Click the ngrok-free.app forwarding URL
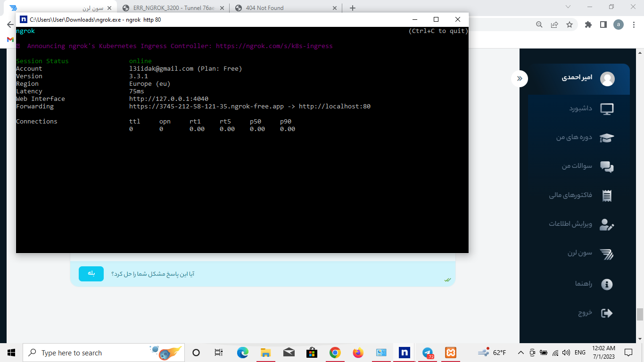644x362 pixels. pyautogui.click(x=206, y=107)
